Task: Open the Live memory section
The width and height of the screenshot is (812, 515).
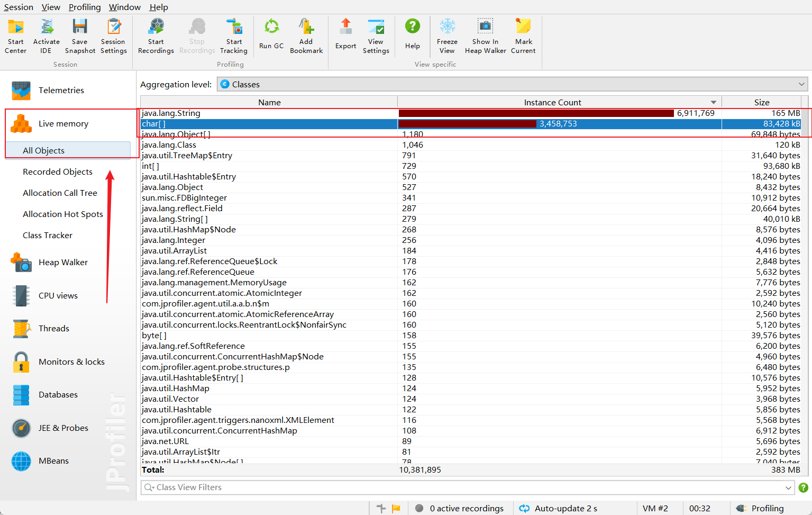Action: 50,124
